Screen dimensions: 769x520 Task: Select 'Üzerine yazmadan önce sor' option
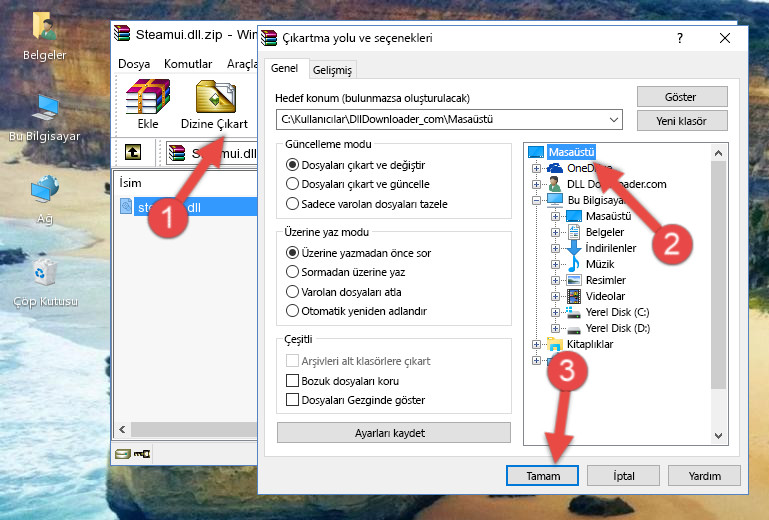[292, 253]
